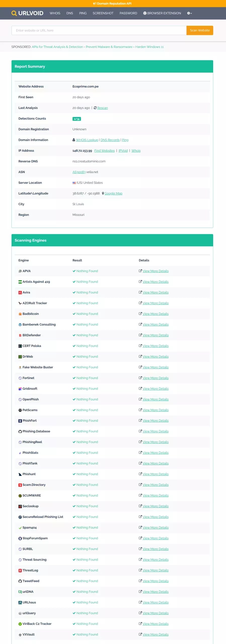The width and height of the screenshot is (226, 644).
Task: View More Details for SURBL
Action: [x=156, y=549]
